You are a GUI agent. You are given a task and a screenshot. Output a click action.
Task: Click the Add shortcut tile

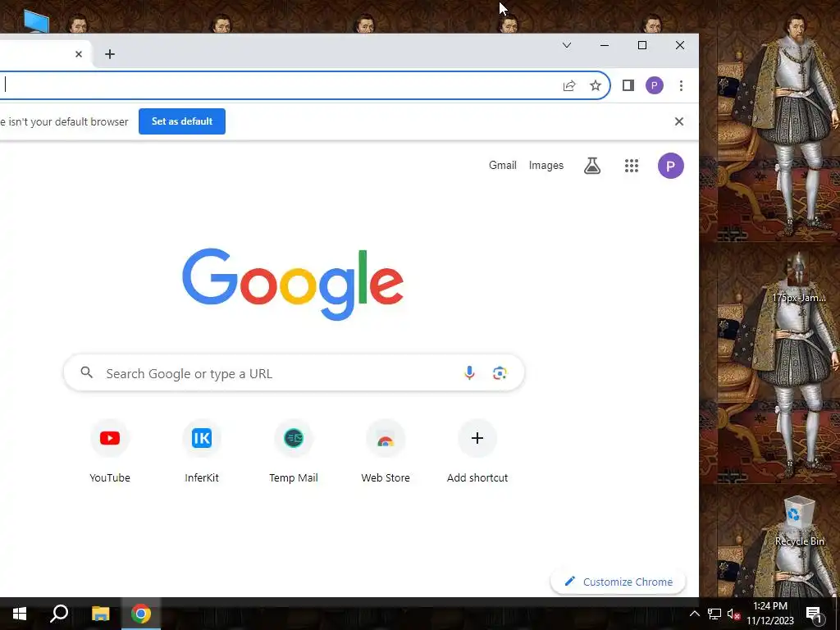[x=477, y=452]
